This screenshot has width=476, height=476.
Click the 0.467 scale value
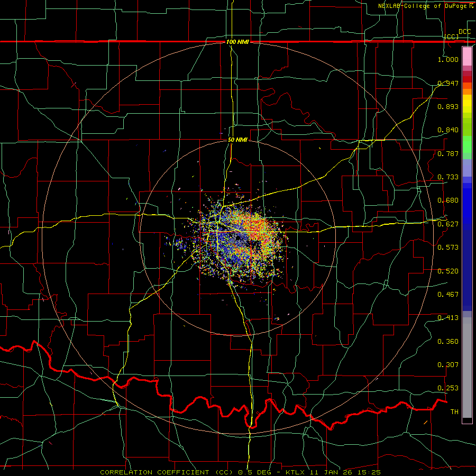448,295
